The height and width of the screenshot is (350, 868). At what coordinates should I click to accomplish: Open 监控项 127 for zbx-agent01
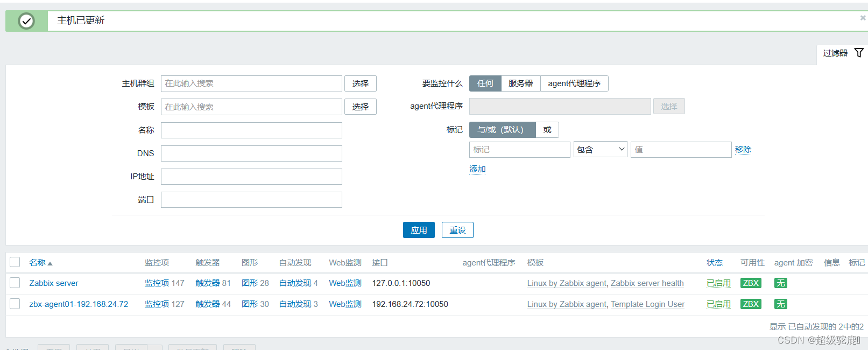[157, 304]
